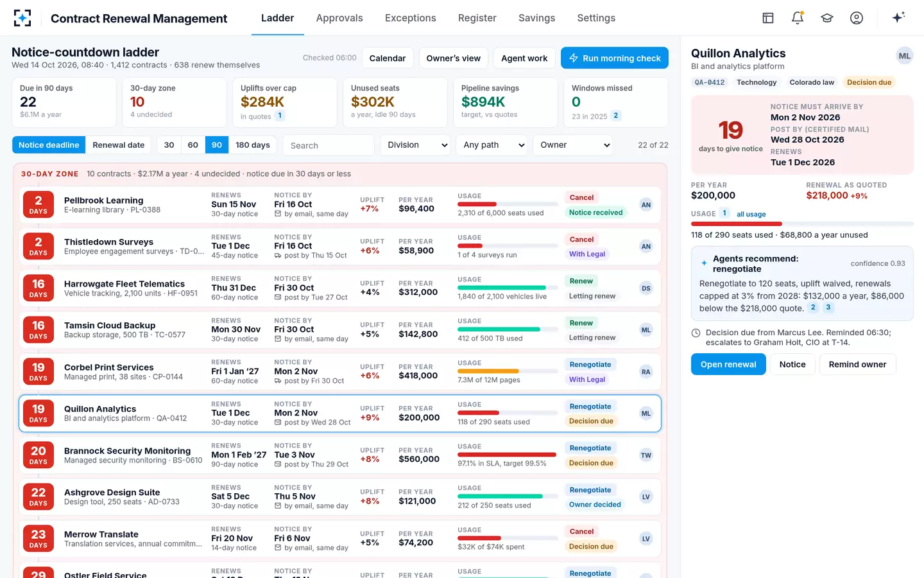Switch sorting to Notice deadline
This screenshot has height=578, width=924.
coord(49,145)
